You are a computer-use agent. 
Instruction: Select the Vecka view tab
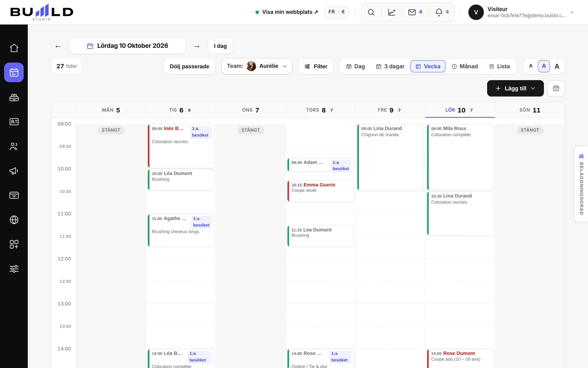point(428,66)
